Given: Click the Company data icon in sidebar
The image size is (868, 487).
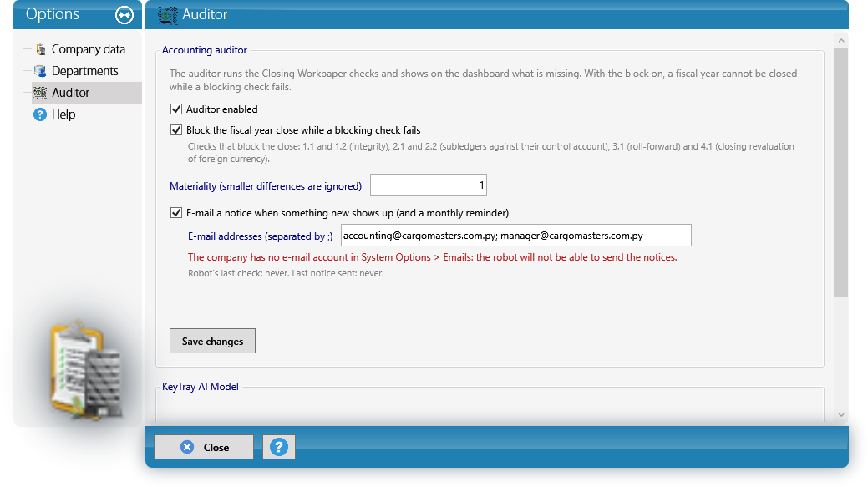Looking at the screenshot, I should coord(40,49).
